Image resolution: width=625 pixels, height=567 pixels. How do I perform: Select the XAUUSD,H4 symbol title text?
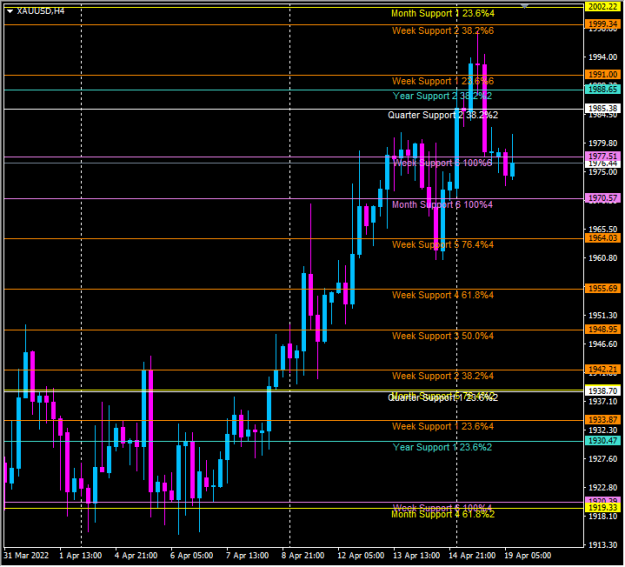41,11
